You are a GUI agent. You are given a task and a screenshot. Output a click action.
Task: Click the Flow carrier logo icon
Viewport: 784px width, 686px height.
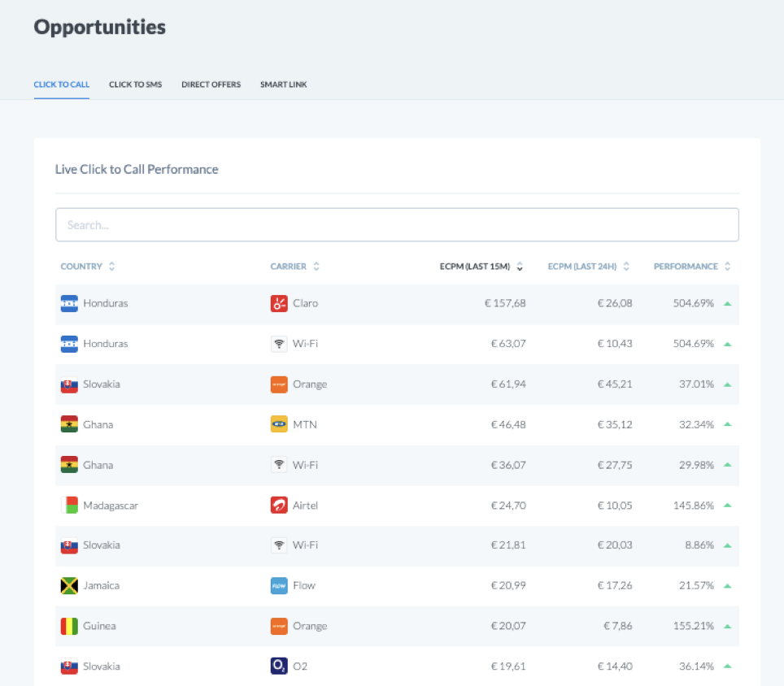point(279,585)
